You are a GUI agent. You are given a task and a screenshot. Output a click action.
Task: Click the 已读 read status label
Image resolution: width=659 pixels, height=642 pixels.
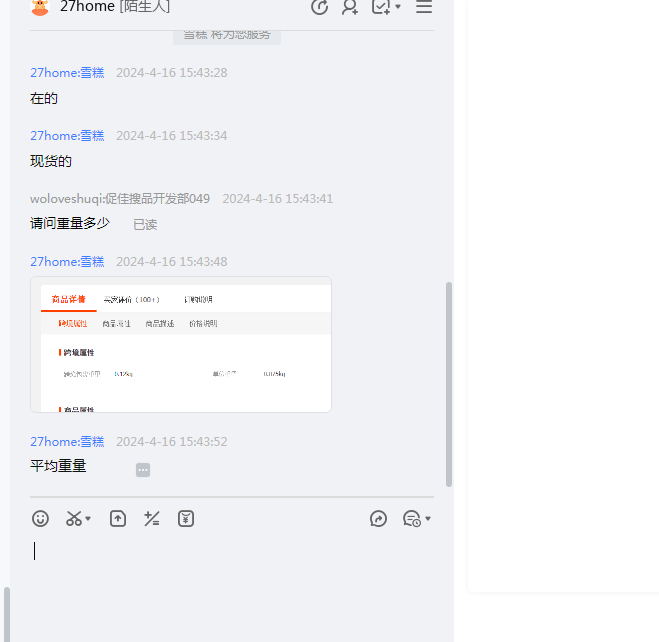pyautogui.click(x=145, y=225)
